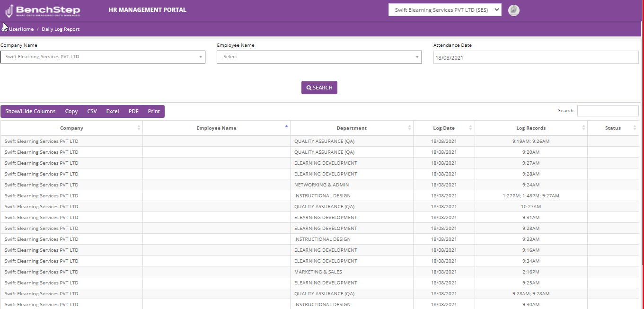Sort by Employee Name column arrow
The image size is (644, 309).
286,126
